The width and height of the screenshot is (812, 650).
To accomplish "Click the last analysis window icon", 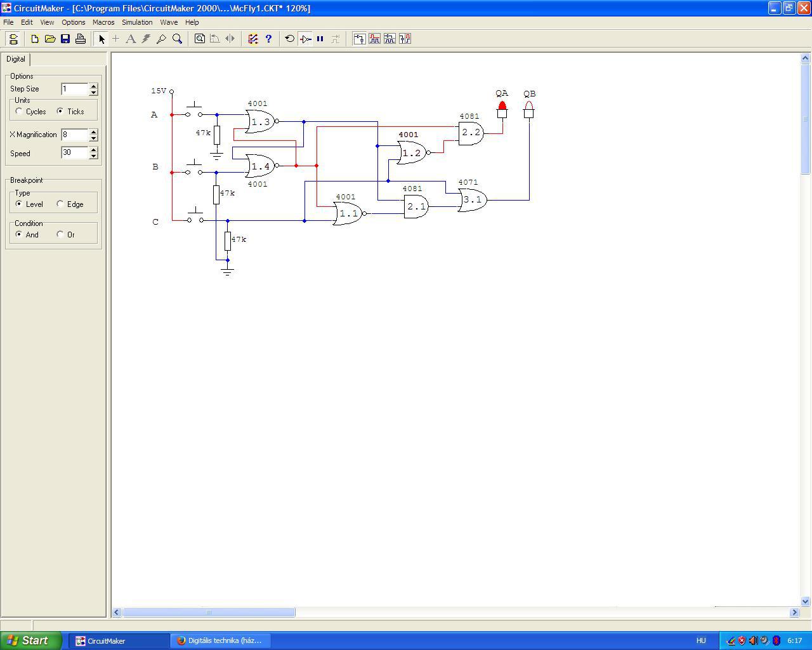I will click(x=405, y=39).
